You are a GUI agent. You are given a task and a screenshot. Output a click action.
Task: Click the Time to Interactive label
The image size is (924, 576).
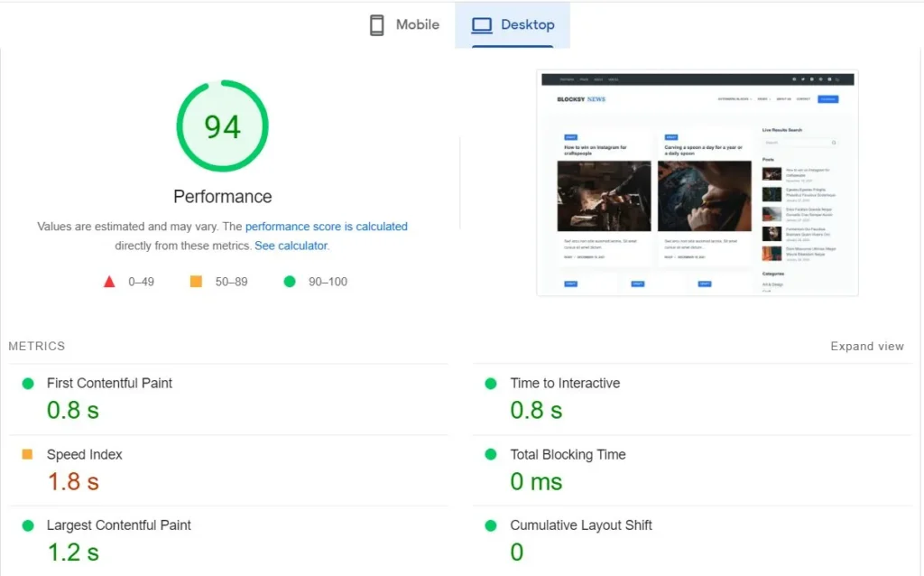[565, 383]
